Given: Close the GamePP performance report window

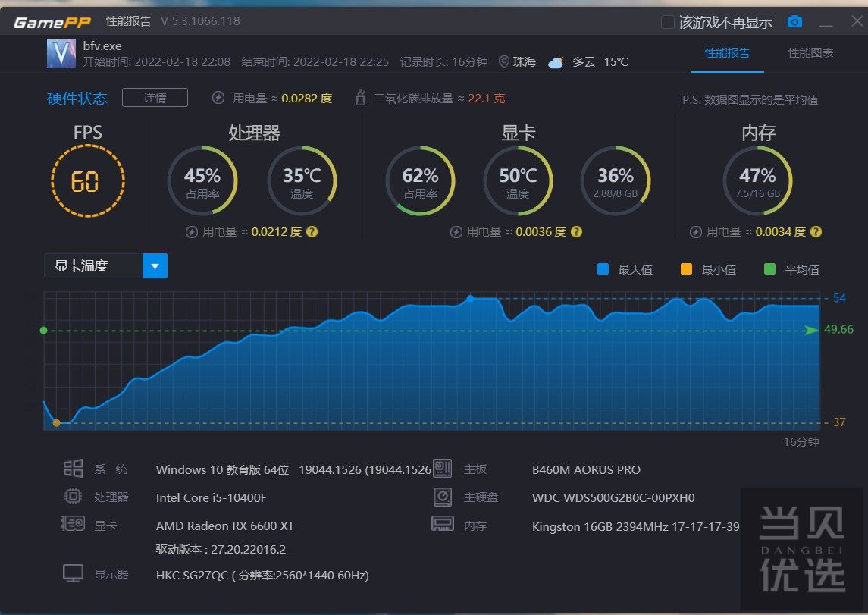Looking at the screenshot, I should (857, 21).
